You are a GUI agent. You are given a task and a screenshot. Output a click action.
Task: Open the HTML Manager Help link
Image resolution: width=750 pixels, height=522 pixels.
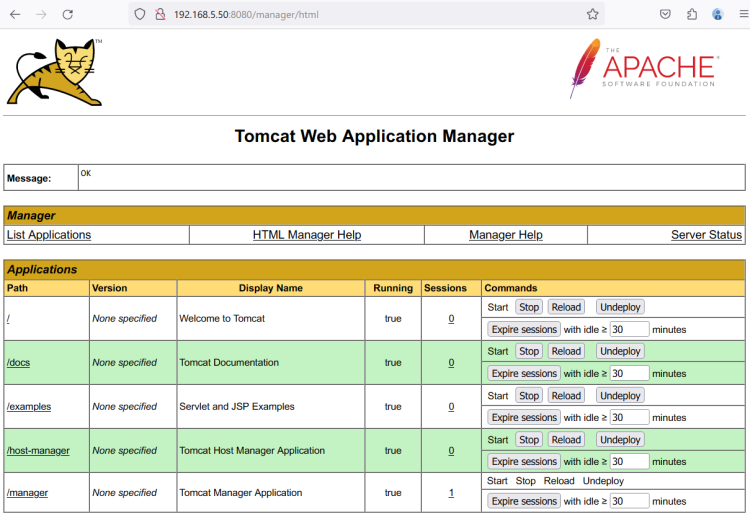point(307,235)
